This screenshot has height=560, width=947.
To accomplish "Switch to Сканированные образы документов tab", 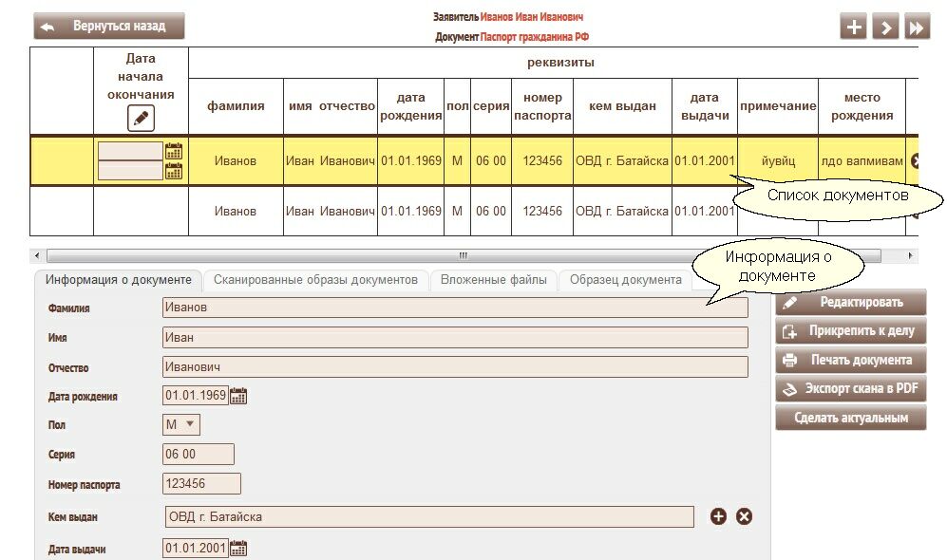I will click(x=315, y=280).
